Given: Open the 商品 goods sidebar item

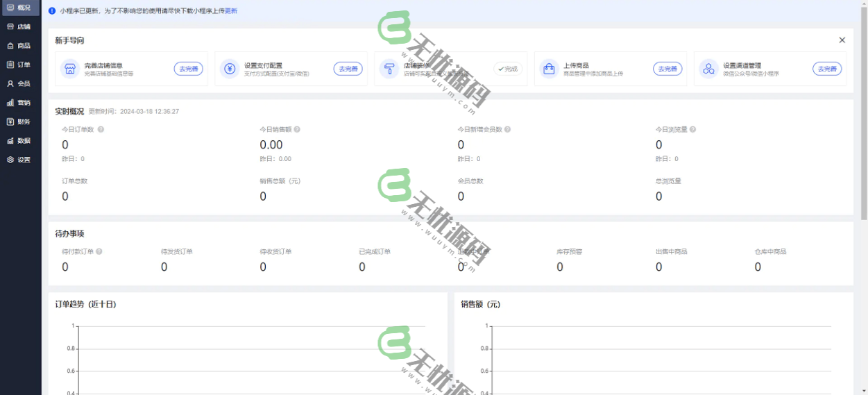Looking at the screenshot, I should tap(20, 46).
